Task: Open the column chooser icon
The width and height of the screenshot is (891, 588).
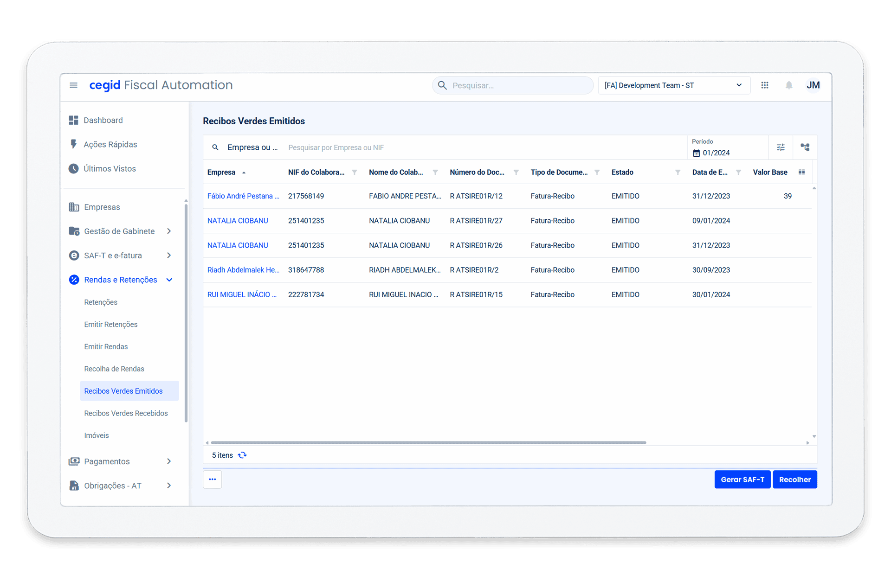Action: [801, 172]
